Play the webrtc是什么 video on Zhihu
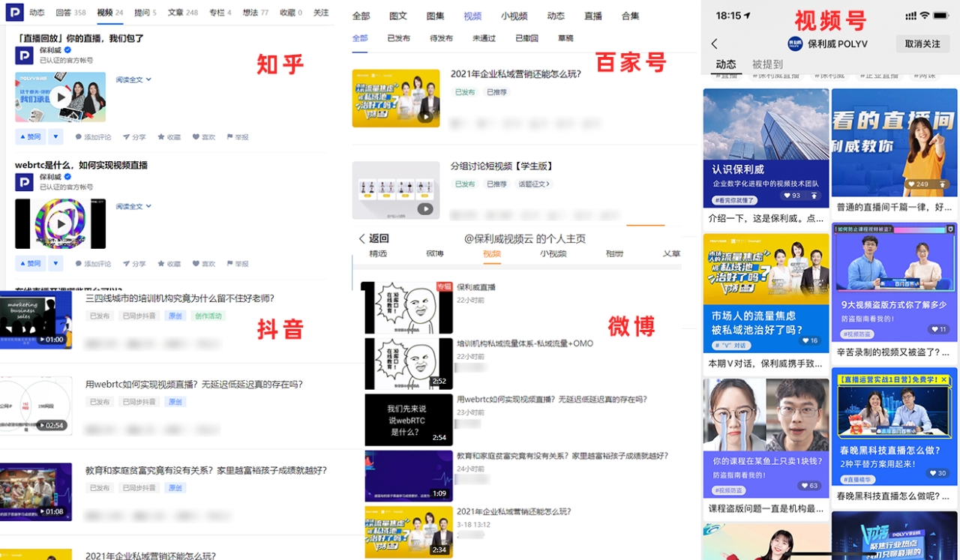Screen dimensions: 960x560 pyautogui.click(x=61, y=223)
